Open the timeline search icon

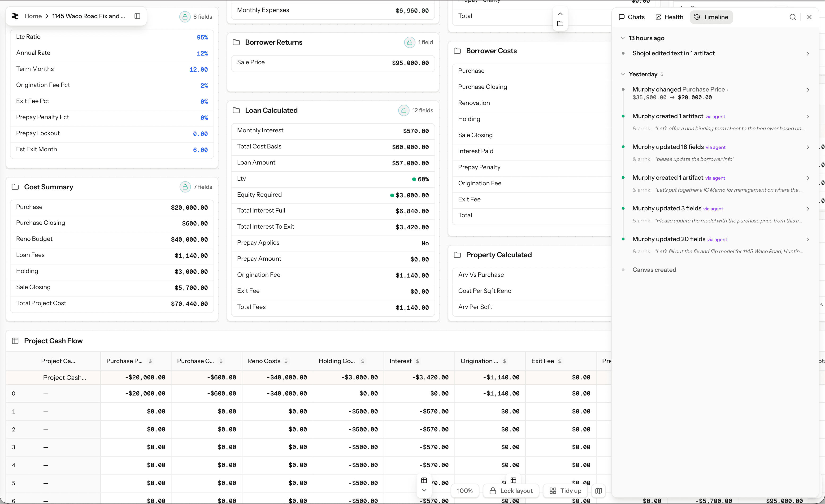pos(793,17)
